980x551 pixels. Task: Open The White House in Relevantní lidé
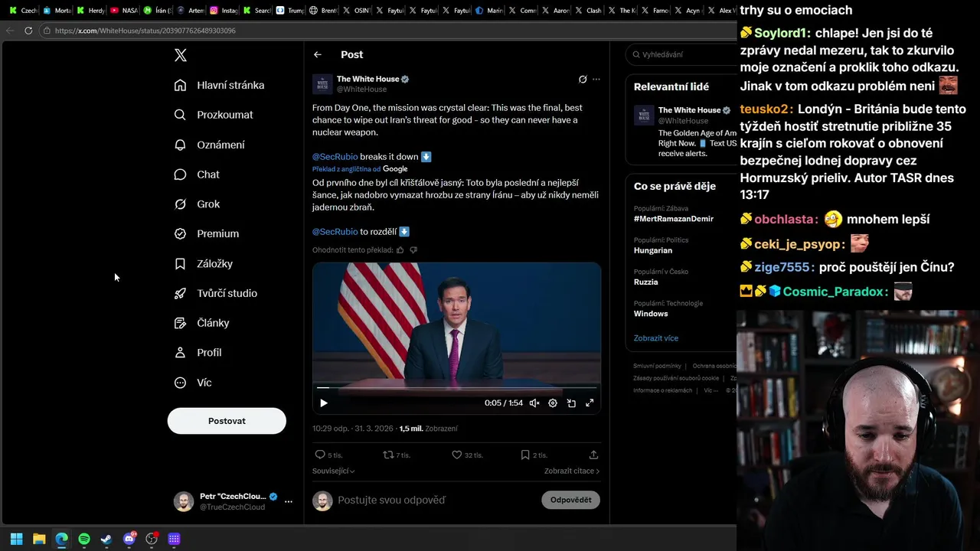coord(689,110)
